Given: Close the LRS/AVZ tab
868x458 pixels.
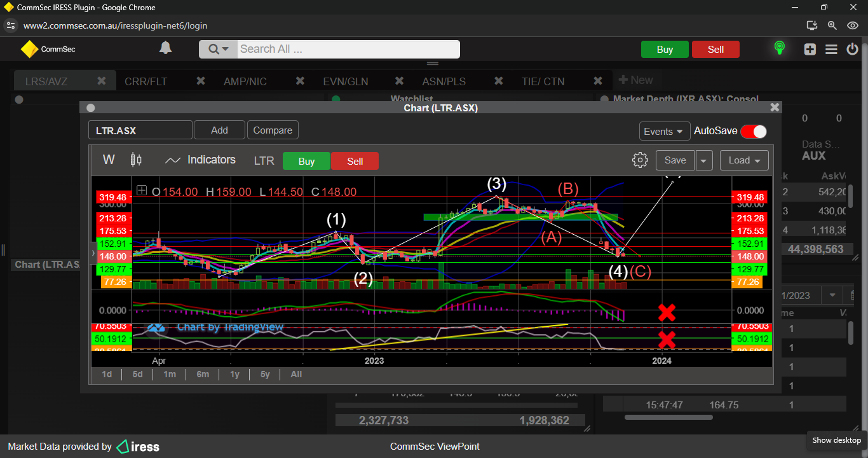Looking at the screenshot, I should (x=102, y=81).
